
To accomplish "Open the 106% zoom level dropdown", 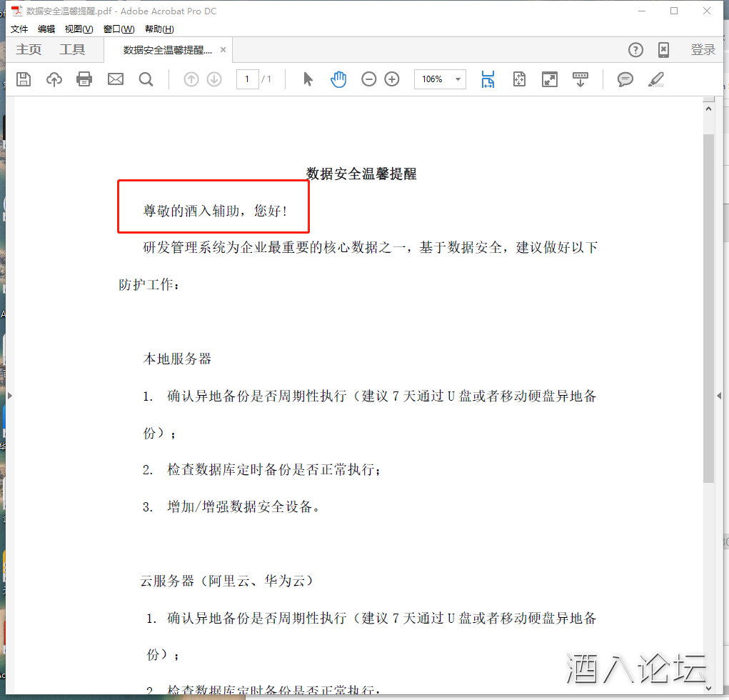I will [458, 79].
